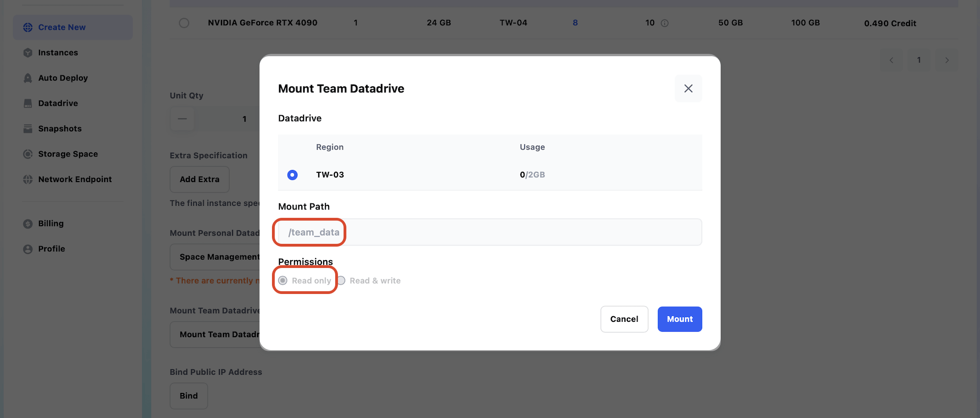
Task: Go to the next results page
Action: 947,60
